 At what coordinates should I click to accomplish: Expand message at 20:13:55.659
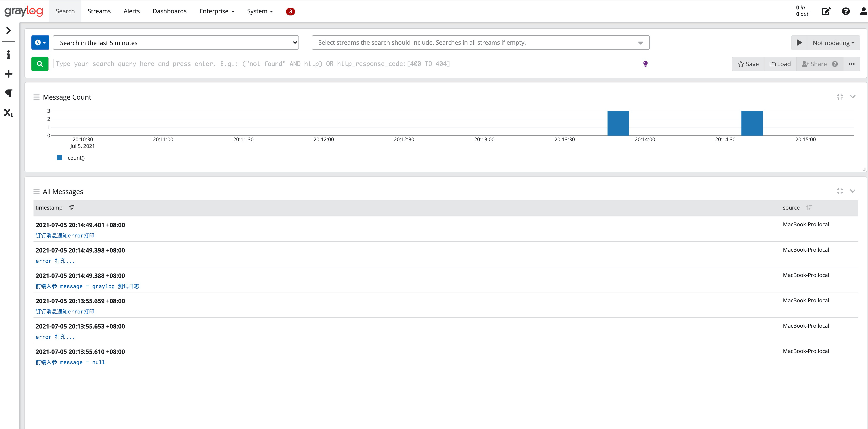[445, 305]
